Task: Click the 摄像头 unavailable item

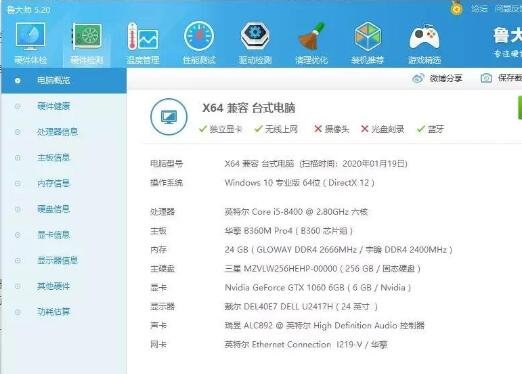Action: click(331, 129)
